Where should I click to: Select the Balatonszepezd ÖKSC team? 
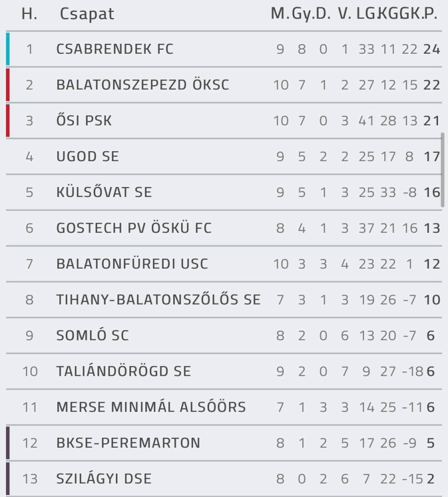click(143, 85)
